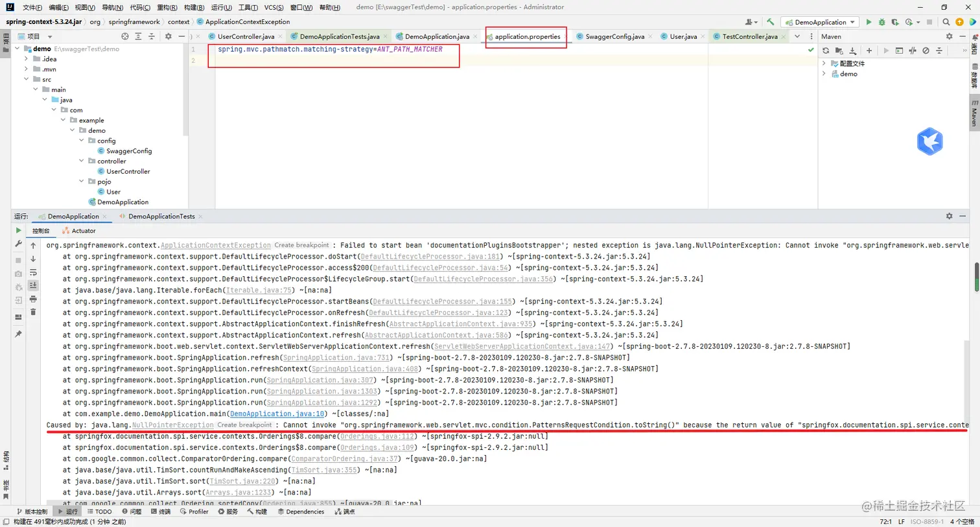Click the blue bird floating icon

929,141
